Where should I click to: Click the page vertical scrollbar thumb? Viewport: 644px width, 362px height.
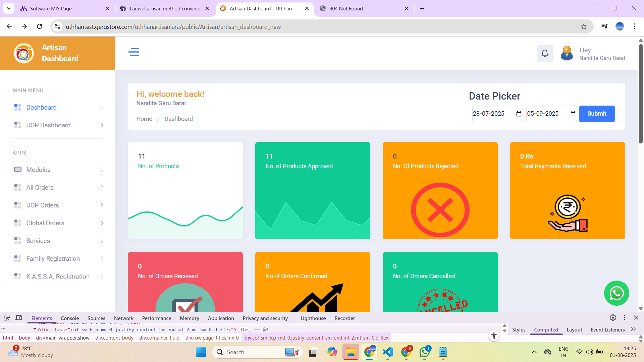point(641,94)
